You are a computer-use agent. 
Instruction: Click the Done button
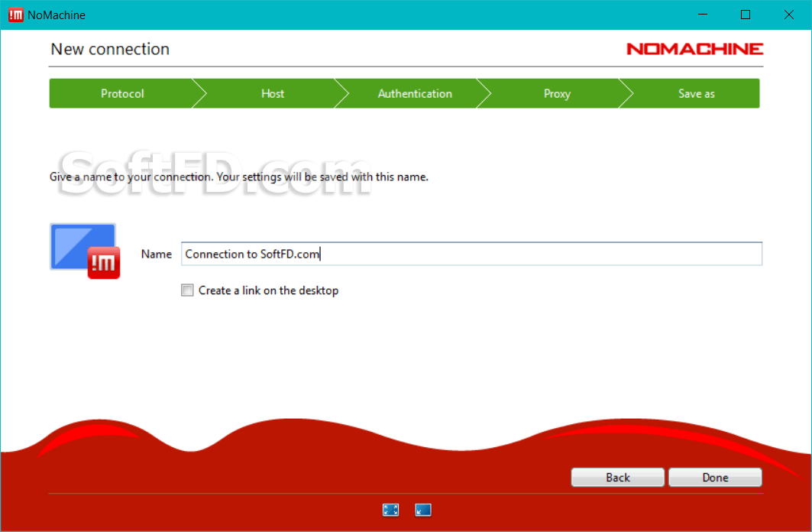coord(715,477)
